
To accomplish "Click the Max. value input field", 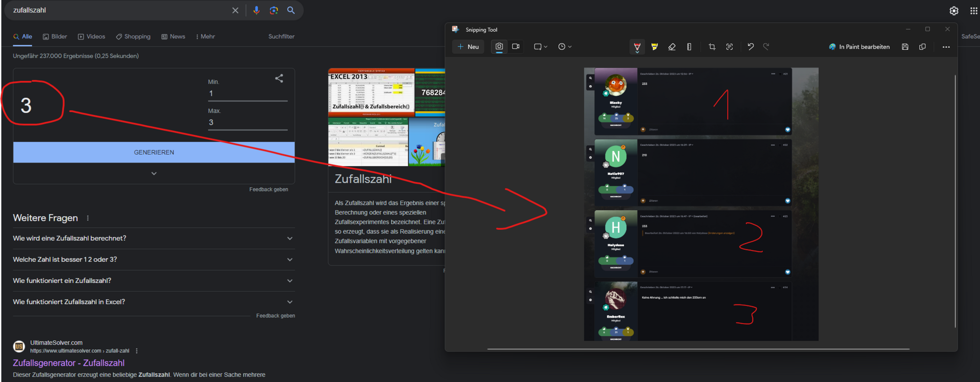I will 247,123.
